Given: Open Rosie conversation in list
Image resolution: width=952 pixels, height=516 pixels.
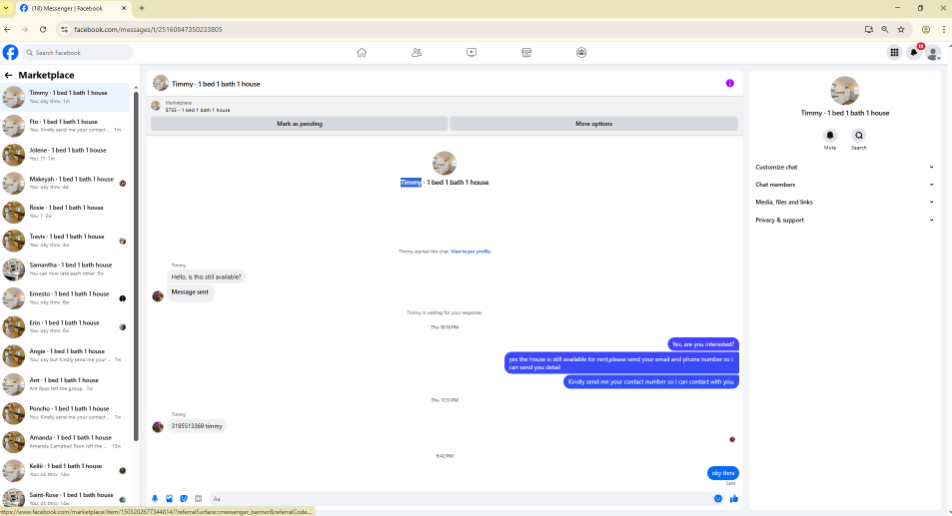Looking at the screenshot, I should tap(65, 212).
